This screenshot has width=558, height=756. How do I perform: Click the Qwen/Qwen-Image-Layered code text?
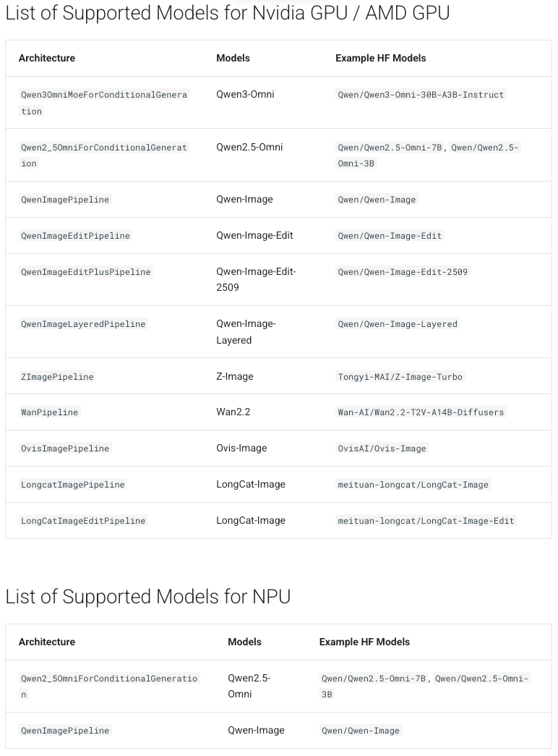click(398, 324)
